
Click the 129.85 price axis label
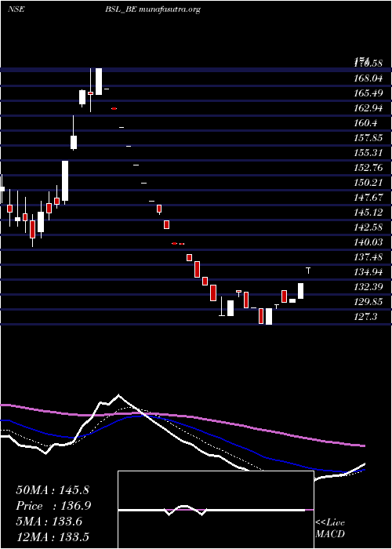tap(368, 302)
